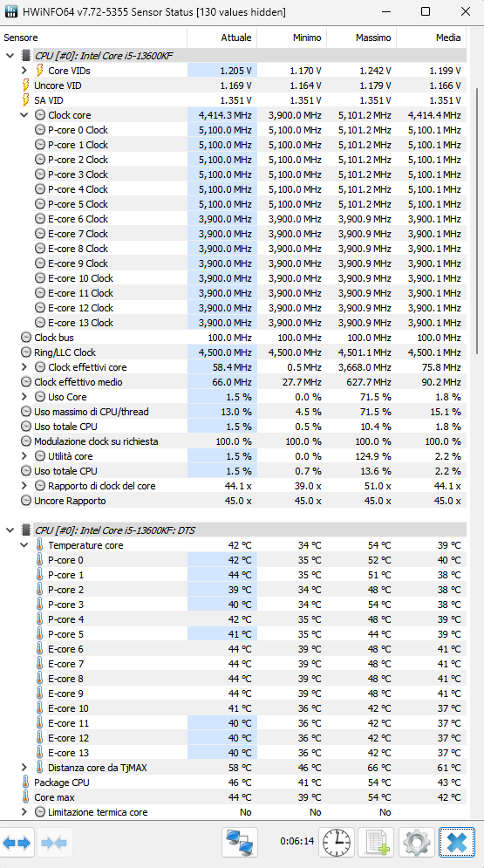Expand the Core VIDs row
484x868 pixels.
(x=24, y=71)
